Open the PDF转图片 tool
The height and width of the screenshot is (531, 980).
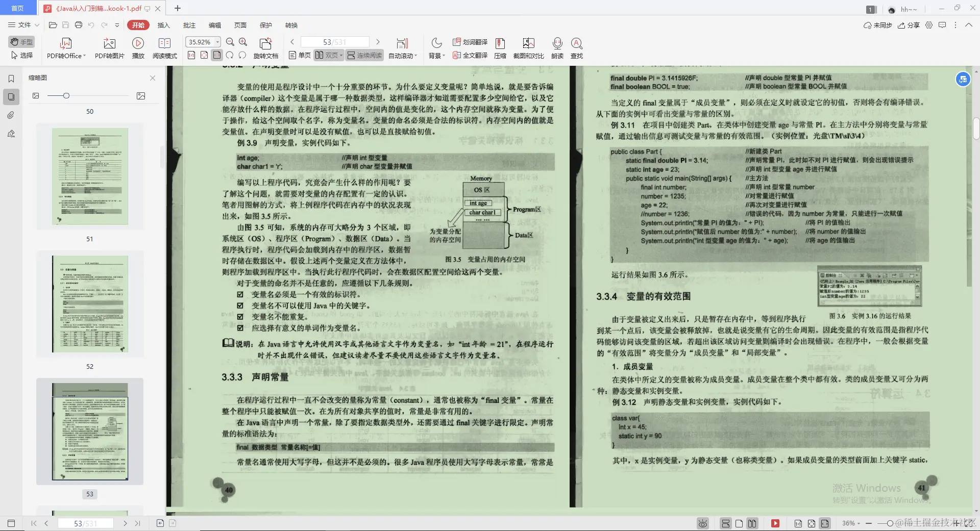tap(108, 47)
